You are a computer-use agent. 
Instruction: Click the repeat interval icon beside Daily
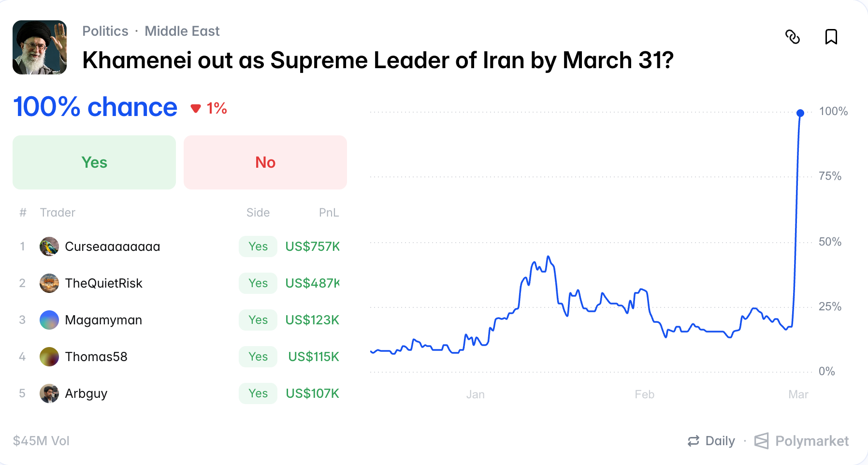[x=694, y=441]
